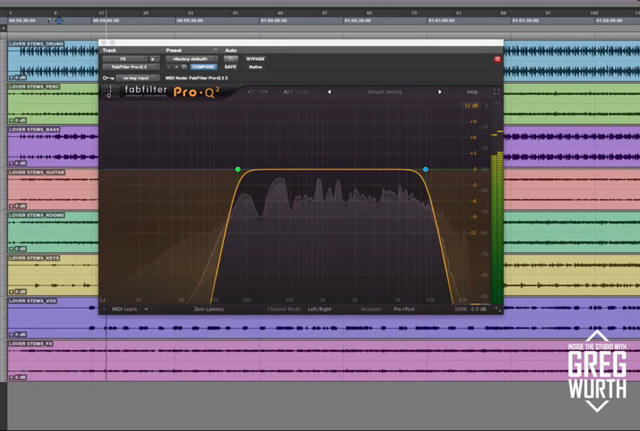Open the FabFilter Pro-Q 2 insert selector
The width and height of the screenshot is (640, 431).
point(131,67)
